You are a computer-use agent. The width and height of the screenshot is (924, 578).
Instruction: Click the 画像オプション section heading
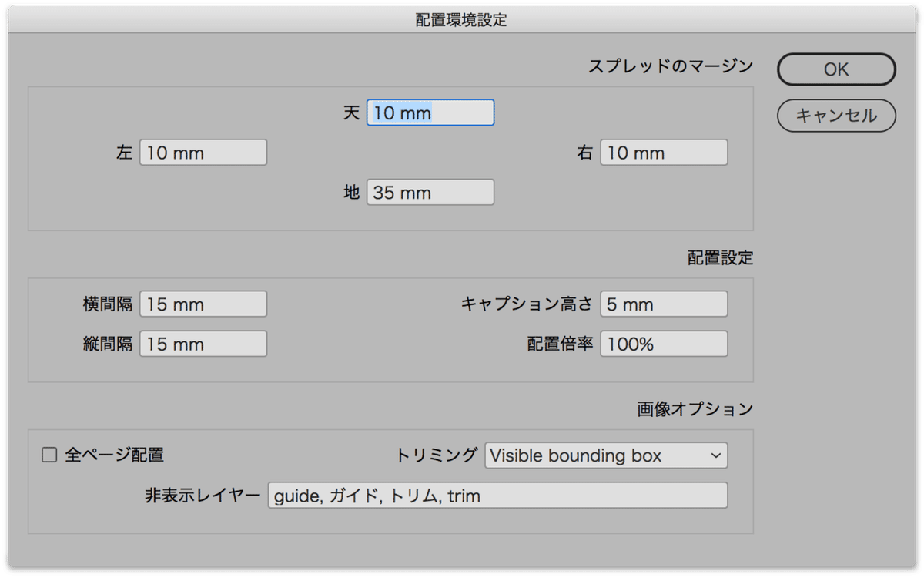click(695, 409)
